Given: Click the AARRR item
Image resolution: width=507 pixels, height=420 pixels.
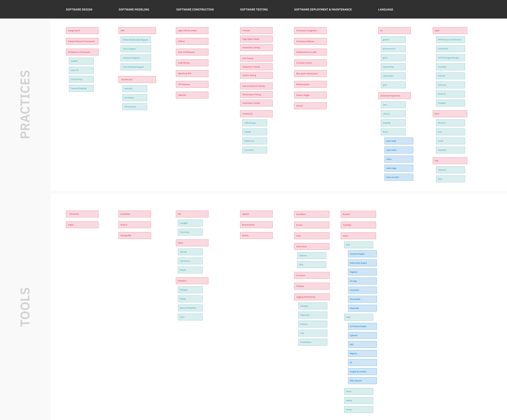Looking at the screenshot, I should [81, 61].
